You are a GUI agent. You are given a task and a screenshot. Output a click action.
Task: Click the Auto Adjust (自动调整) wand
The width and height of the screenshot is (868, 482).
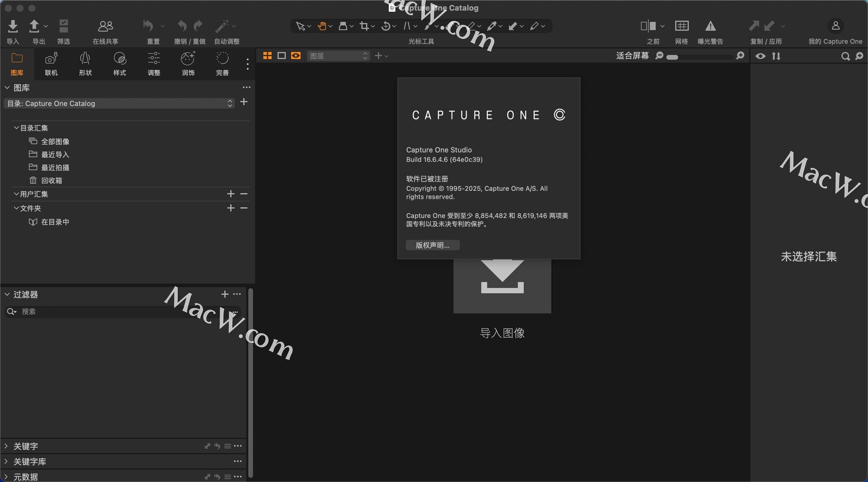tap(222, 26)
